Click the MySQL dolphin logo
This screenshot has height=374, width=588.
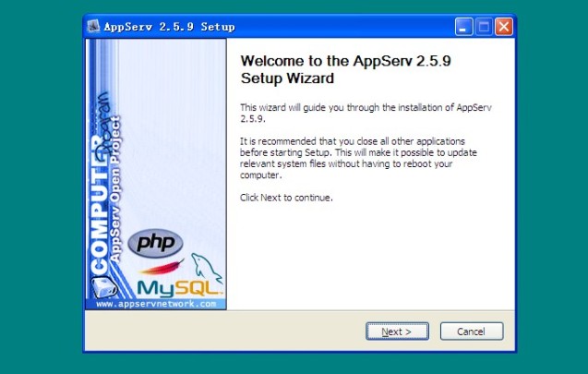(x=206, y=267)
